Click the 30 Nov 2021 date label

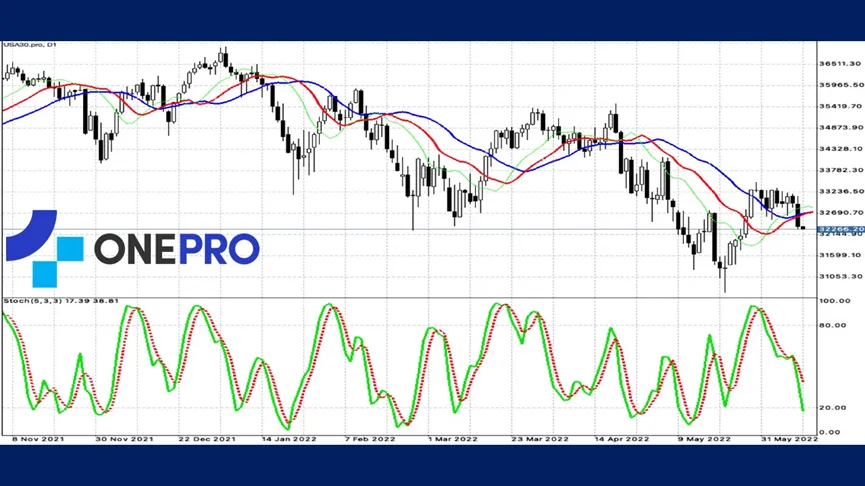coord(124,439)
